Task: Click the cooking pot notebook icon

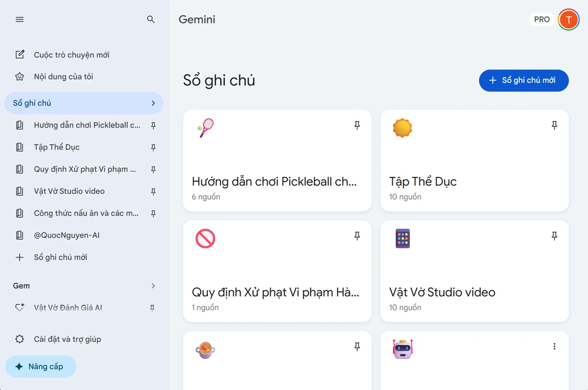Action: (206, 350)
